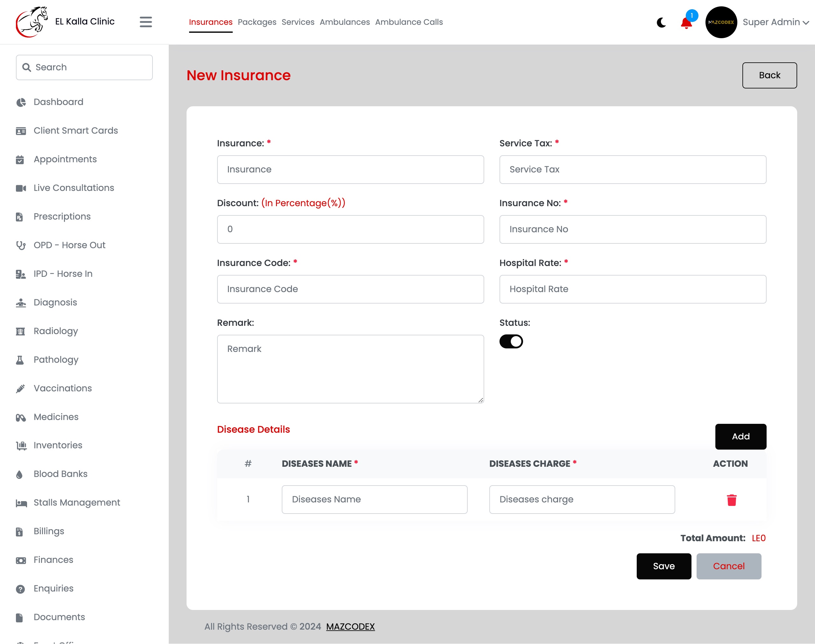Select the Blood Banks droplet icon
This screenshot has width=815, height=644.
20,474
